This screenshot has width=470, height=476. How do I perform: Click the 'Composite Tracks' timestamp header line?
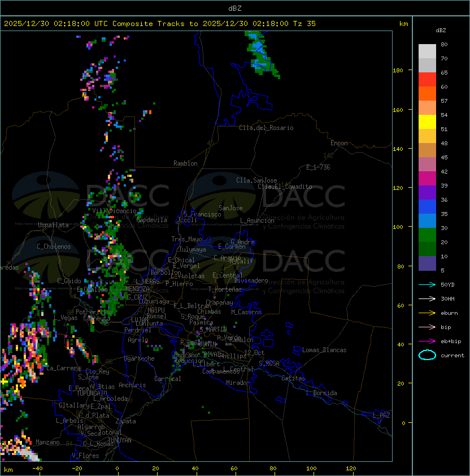(160, 24)
